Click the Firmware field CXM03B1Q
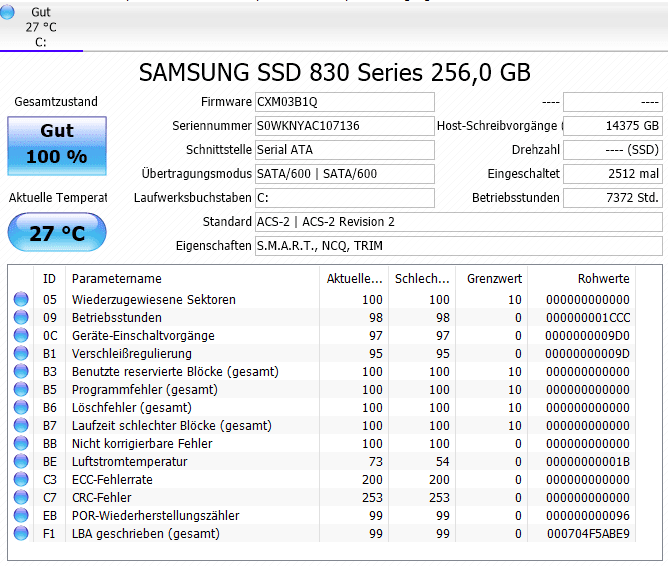 344,102
